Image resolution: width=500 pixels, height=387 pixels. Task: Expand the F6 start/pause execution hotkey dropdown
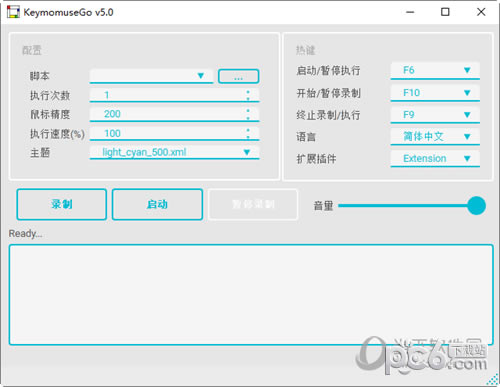435,70
